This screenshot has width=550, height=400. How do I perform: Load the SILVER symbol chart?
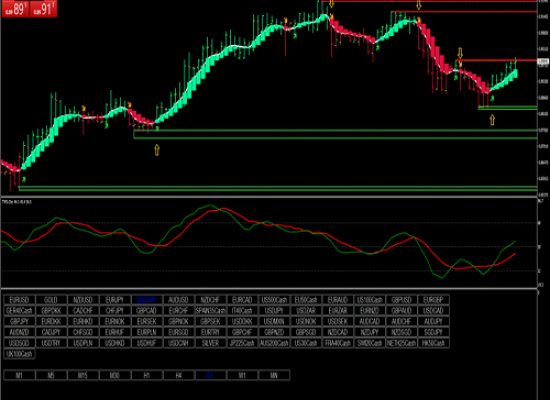(210, 343)
